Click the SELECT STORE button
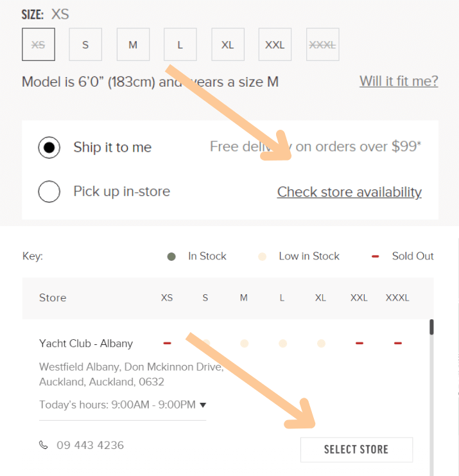Screen dimensions: 459x476 click(356, 450)
